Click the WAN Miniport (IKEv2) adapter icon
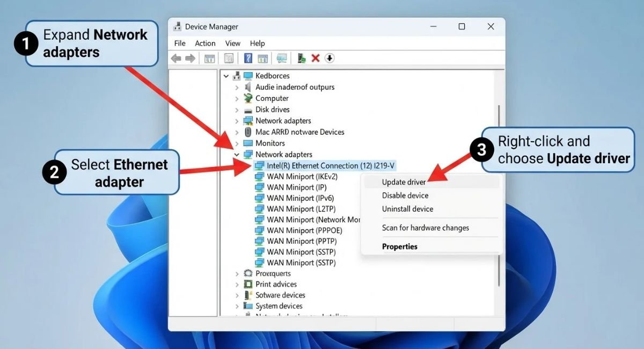644x349 pixels. coord(260,176)
